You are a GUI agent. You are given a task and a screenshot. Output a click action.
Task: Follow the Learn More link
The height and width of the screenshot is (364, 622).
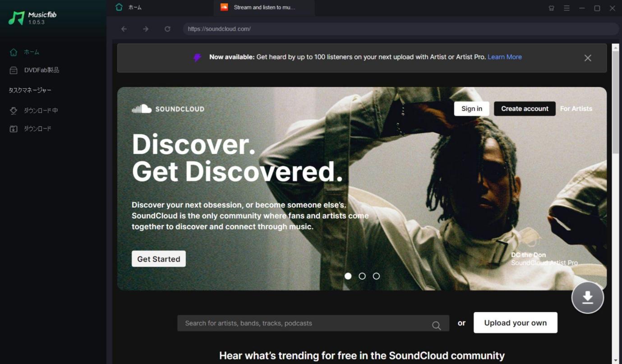[505, 57]
